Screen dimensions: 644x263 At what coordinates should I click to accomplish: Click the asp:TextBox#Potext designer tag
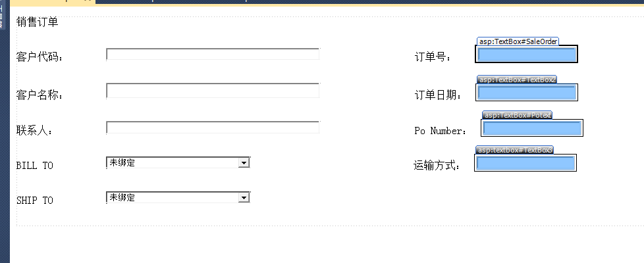pos(517,115)
